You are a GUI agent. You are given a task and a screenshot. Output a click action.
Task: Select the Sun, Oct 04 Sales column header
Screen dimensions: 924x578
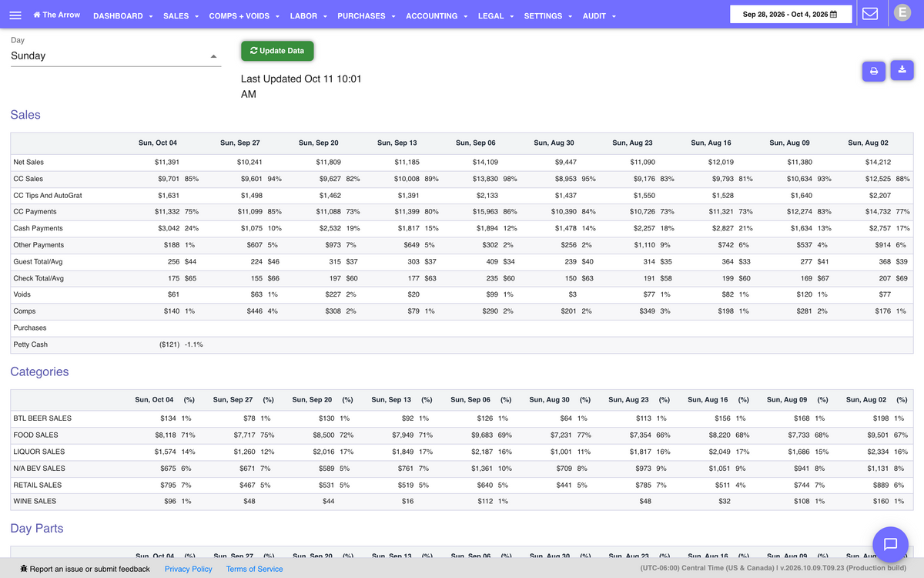click(158, 143)
